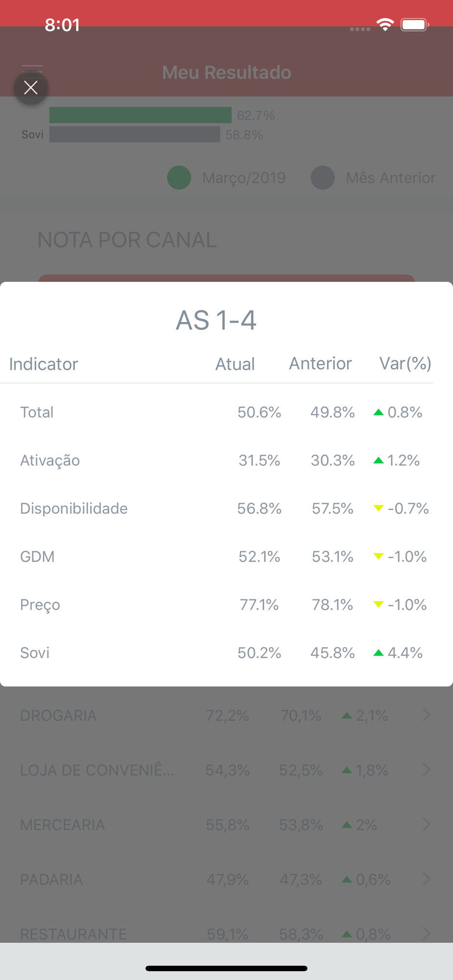The image size is (453, 980).
Task: Tap the yellow down arrow on GDM row
Action: pyautogui.click(x=378, y=556)
